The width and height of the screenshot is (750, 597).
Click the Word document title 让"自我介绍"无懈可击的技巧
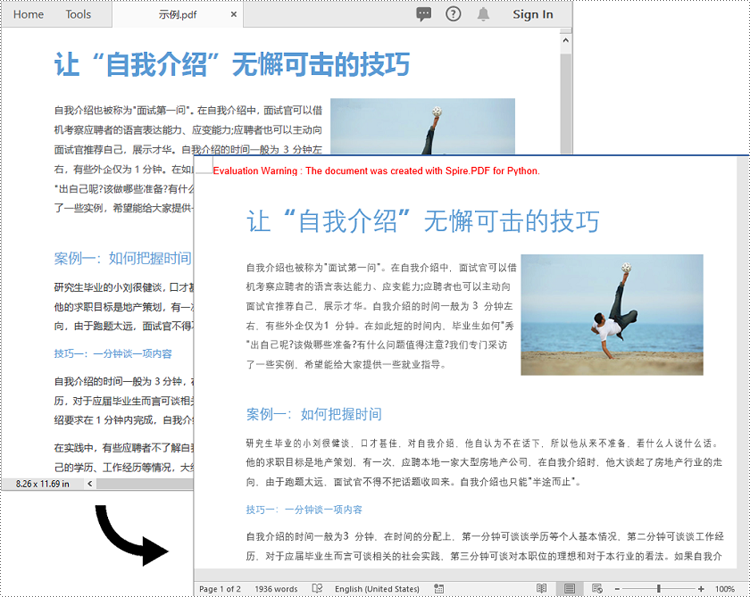pos(422,221)
